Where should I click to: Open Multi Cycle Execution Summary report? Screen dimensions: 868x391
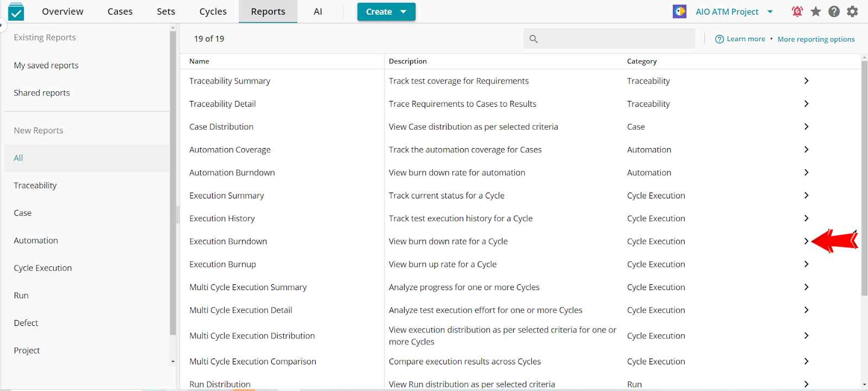248,287
